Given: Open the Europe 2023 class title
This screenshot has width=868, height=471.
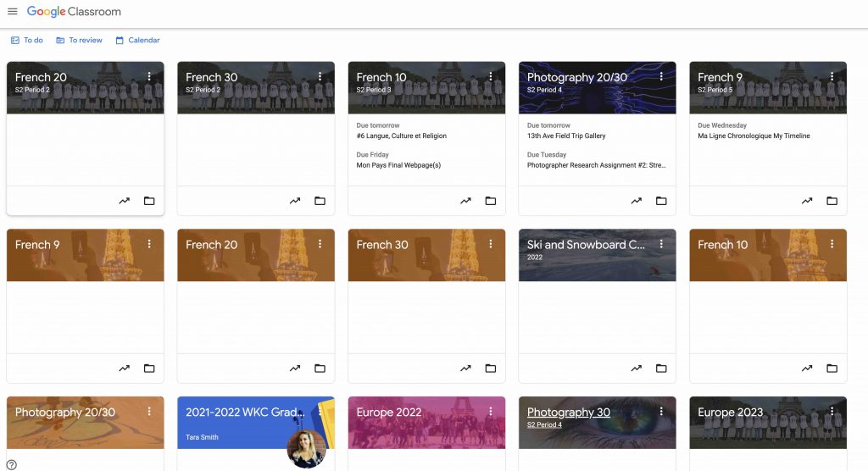Looking at the screenshot, I should (x=730, y=412).
